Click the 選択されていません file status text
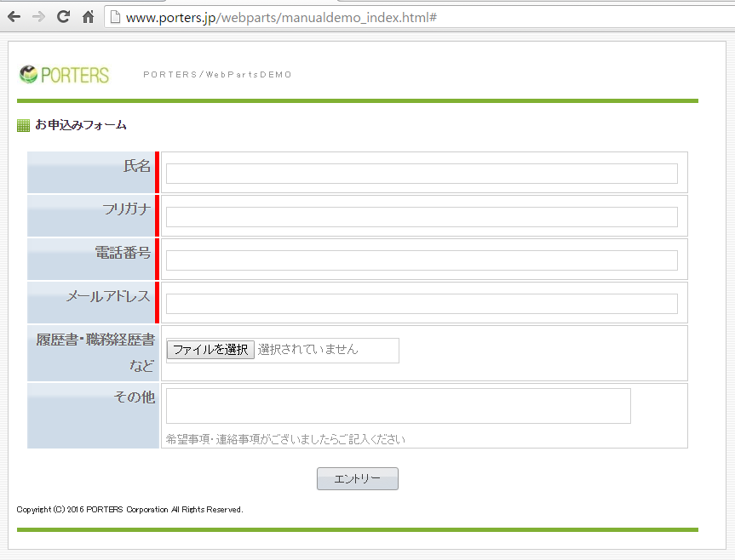Viewport: 735px width, 560px height. (308, 350)
